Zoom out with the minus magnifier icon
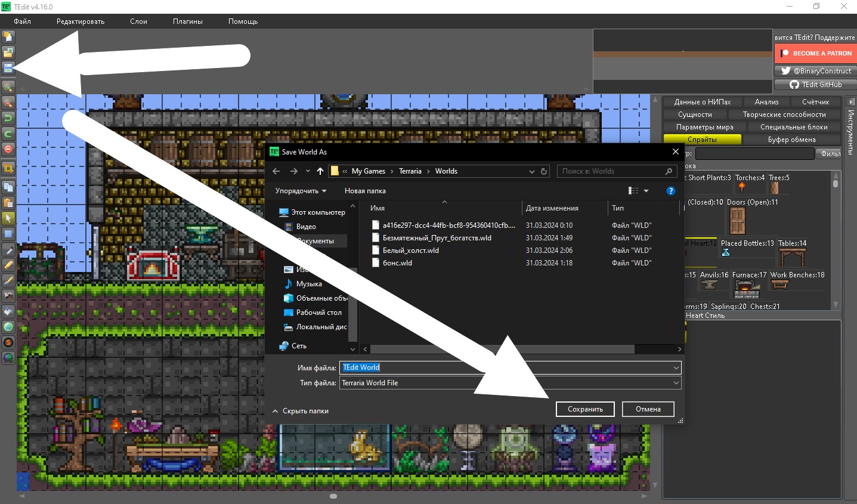Screen dimensions: 857x504 click(x=8, y=103)
